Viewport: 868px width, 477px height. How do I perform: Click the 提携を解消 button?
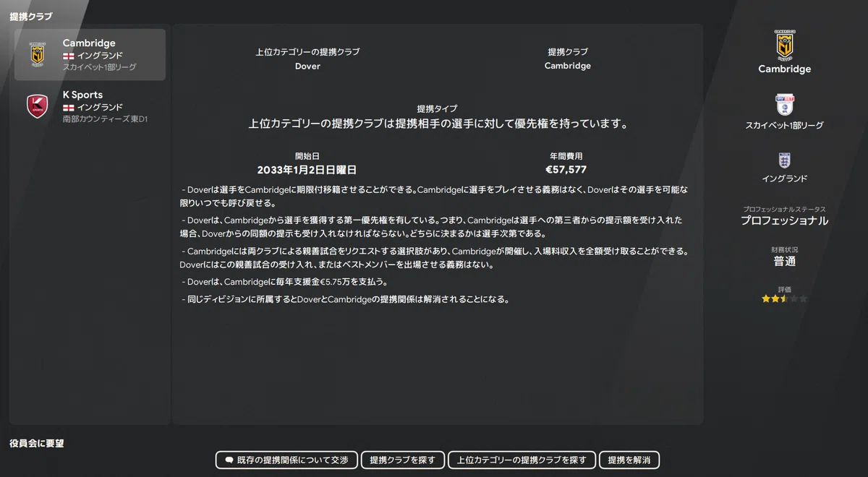[629, 460]
